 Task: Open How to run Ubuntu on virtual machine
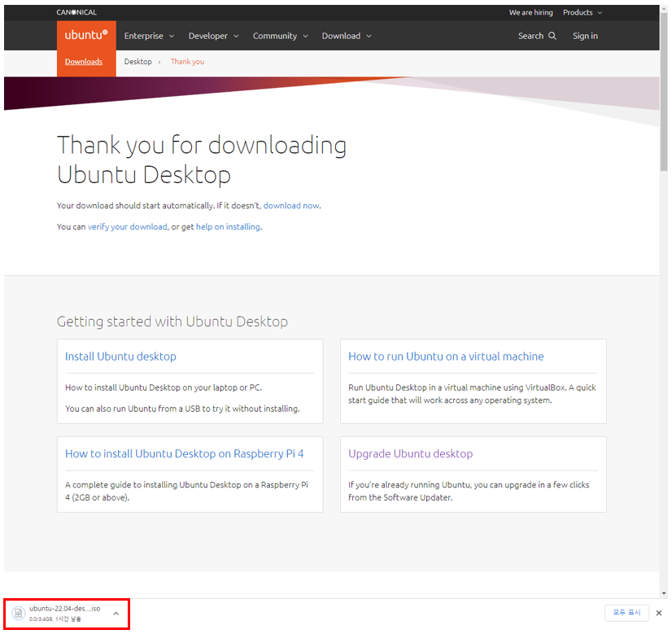(x=446, y=356)
